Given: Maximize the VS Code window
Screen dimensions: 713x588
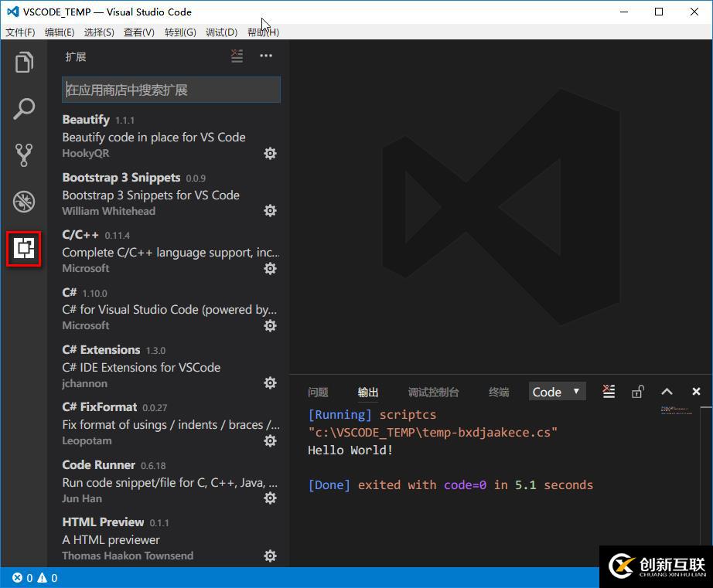Looking at the screenshot, I should pyautogui.click(x=659, y=12).
